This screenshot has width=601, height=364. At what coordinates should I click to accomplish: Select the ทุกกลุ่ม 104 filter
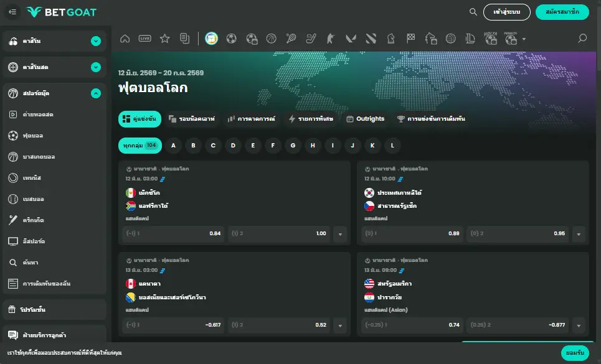click(x=140, y=146)
